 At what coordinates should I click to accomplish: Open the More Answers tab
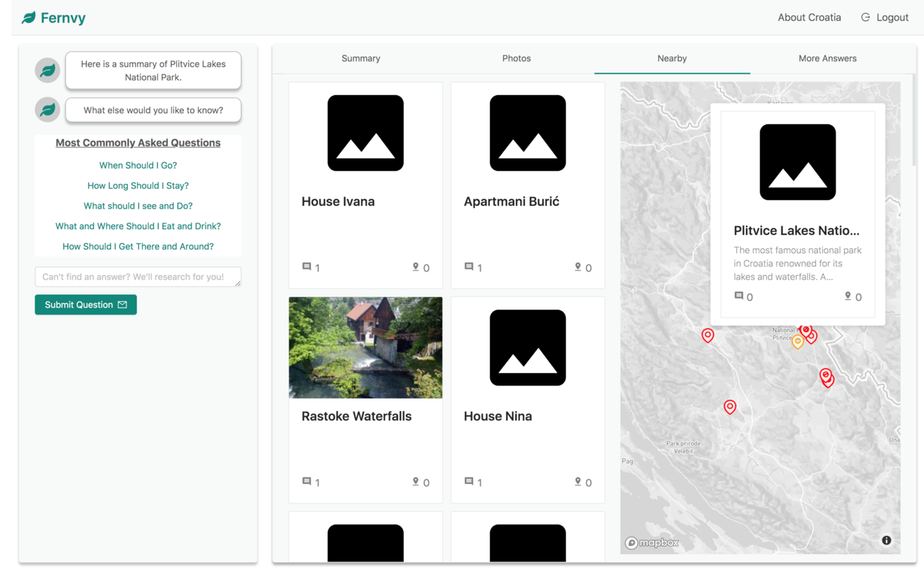coord(827,58)
